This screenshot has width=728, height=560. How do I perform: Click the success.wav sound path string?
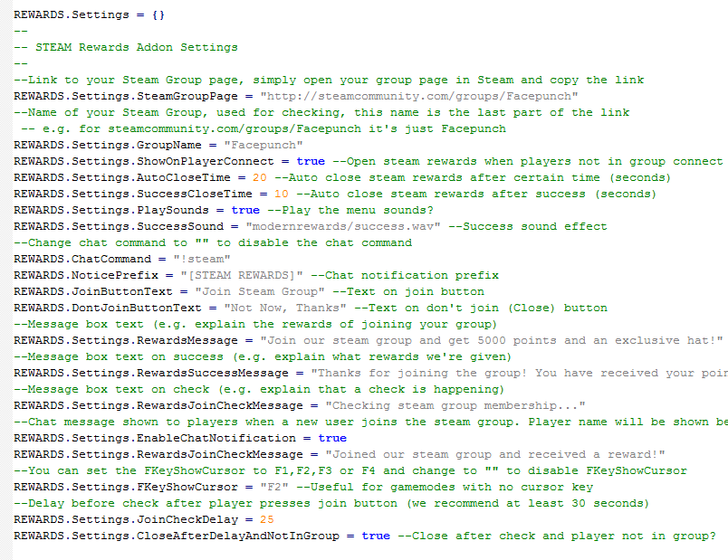(343, 226)
